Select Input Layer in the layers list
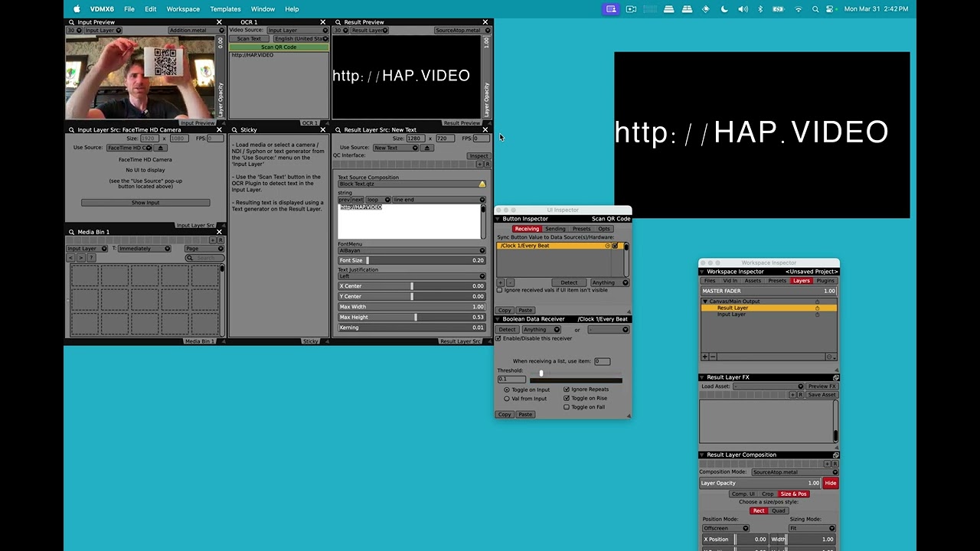 point(731,315)
